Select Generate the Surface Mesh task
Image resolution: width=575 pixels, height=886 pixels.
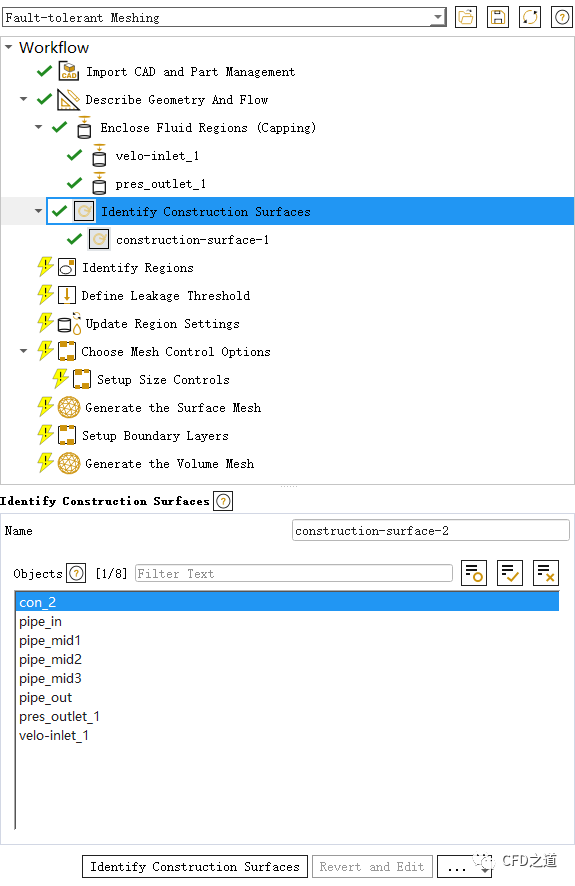point(173,408)
